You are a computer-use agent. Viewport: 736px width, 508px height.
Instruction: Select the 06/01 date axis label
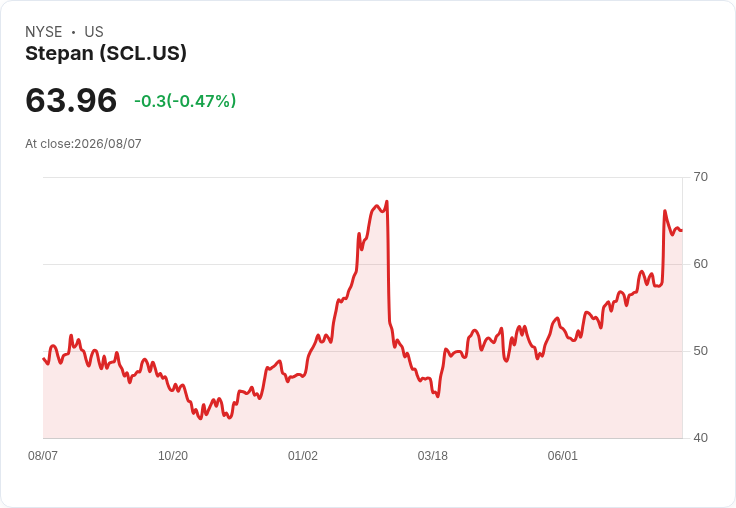(563, 455)
